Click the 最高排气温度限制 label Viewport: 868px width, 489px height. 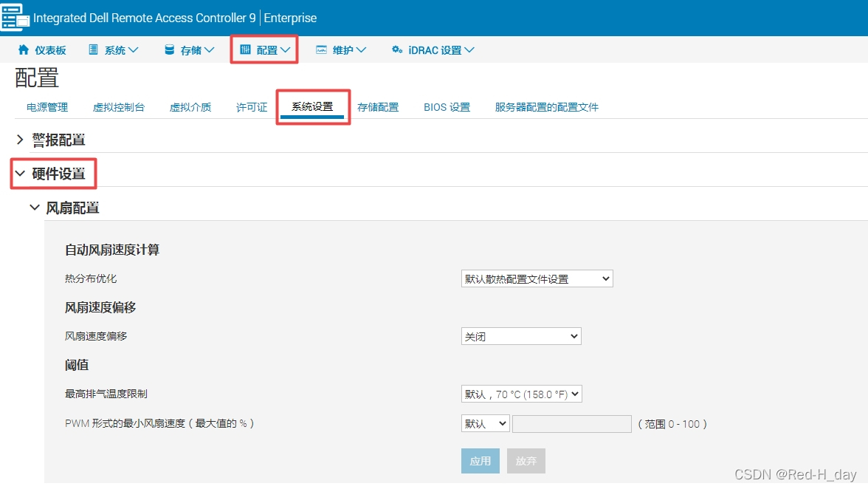tap(106, 394)
